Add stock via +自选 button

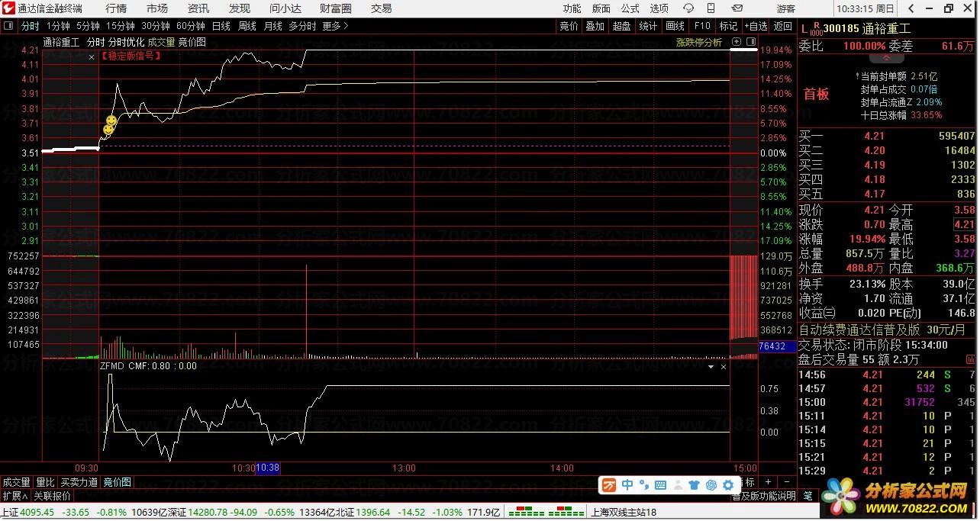click(756, 26)
